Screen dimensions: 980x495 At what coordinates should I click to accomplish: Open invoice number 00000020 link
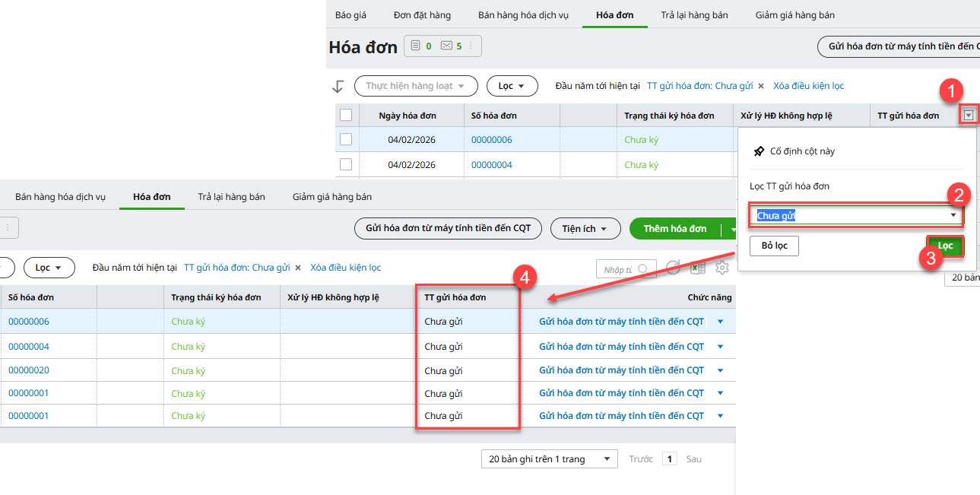[29, 370]
